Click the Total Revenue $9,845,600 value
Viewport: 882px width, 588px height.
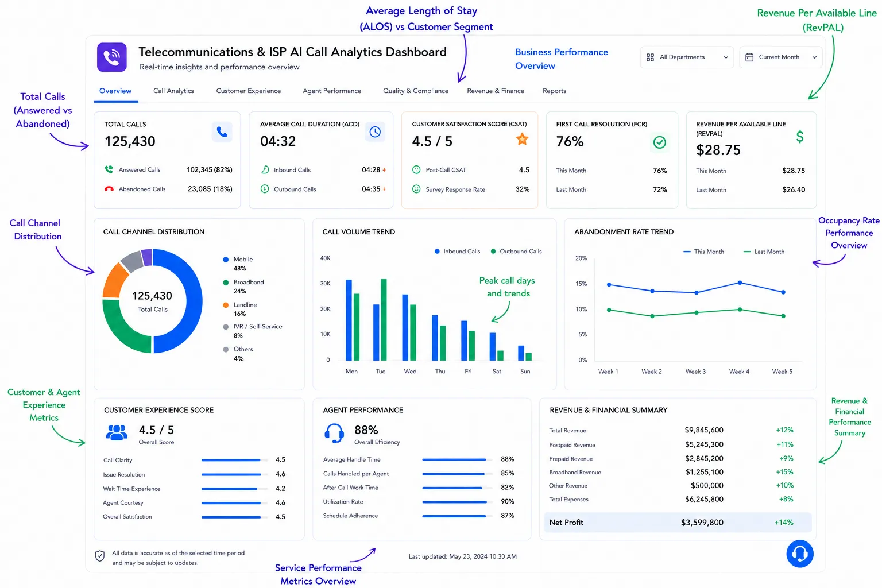[704, 430]
